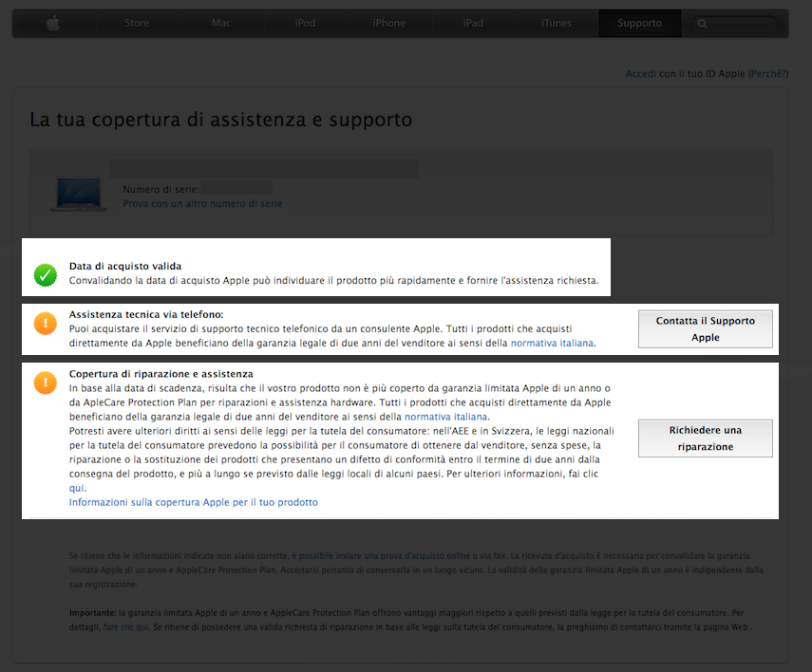Click orange warning icon beside Assistenza tecnica
Screen dimensions: 812x672
pyautogui.click(x=46, y=324)
